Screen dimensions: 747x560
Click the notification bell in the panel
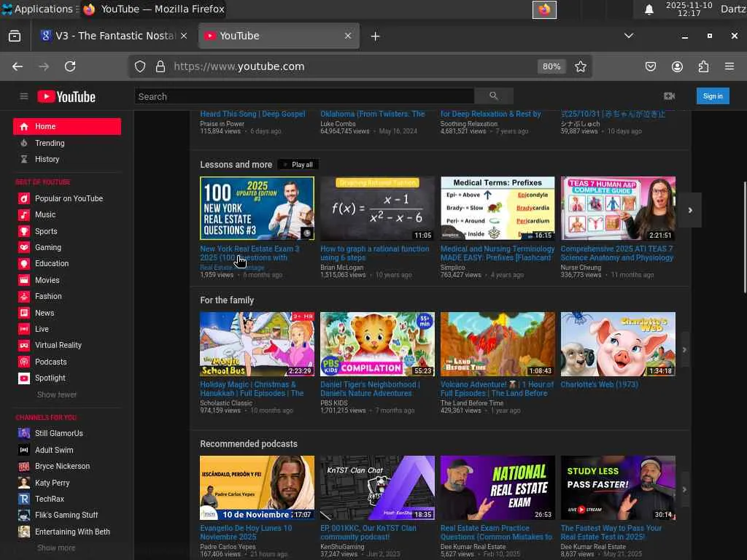point(649,9)
